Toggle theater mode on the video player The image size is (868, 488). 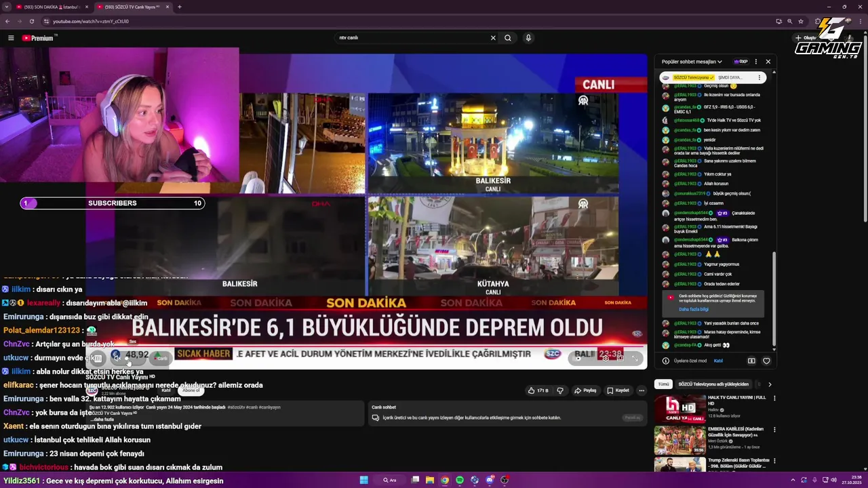point(620,359)
